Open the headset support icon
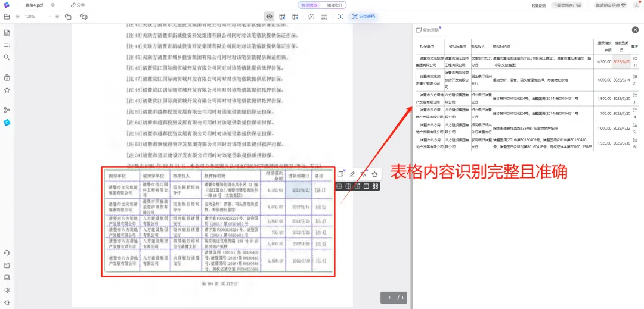This screenshot has width=644, height=309. pos(7,253)
